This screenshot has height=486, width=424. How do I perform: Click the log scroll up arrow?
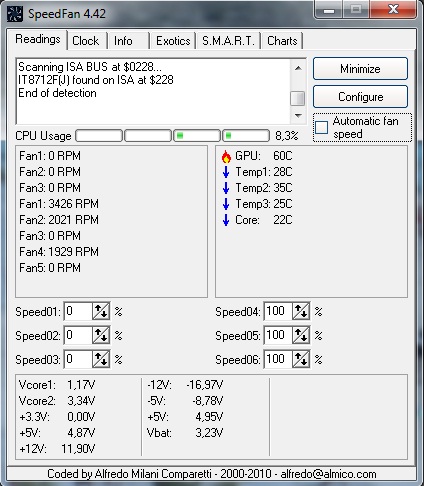pos(298,68)
